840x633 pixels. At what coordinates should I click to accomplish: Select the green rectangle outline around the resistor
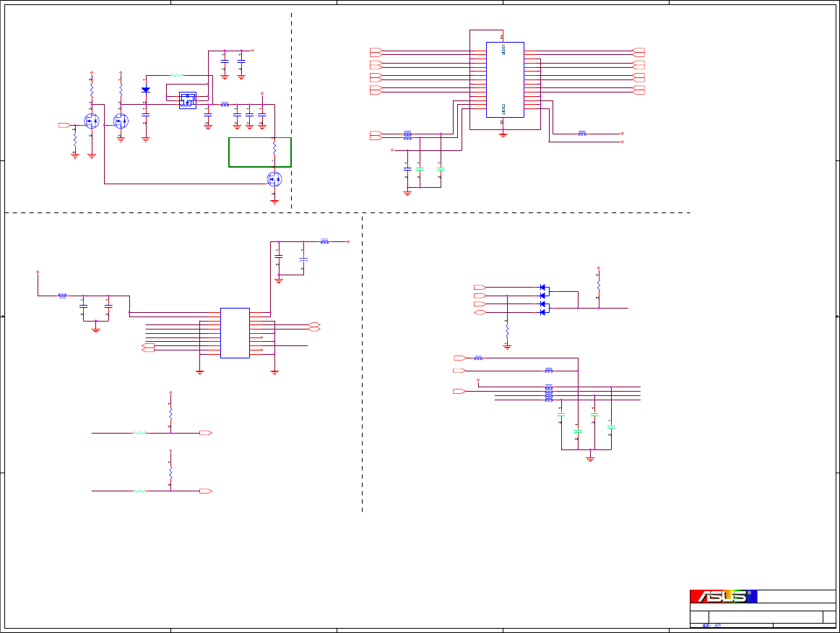(x=260, y=152)
